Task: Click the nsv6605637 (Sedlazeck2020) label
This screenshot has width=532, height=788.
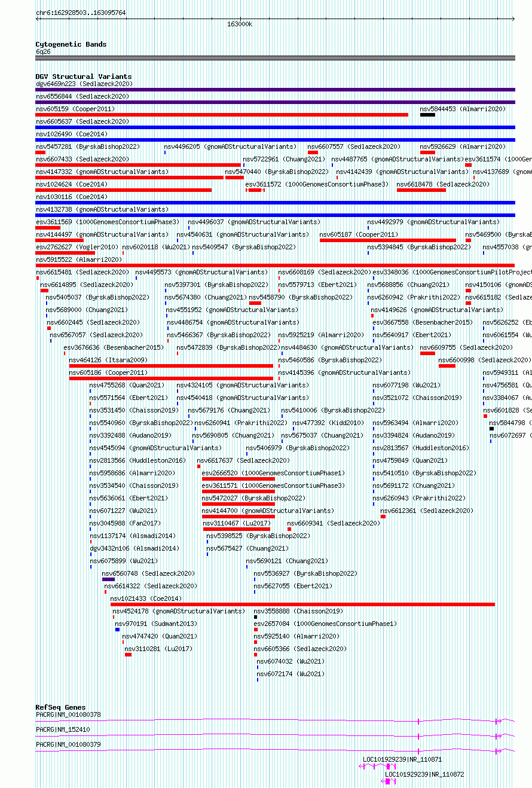Action: [82, 121]
